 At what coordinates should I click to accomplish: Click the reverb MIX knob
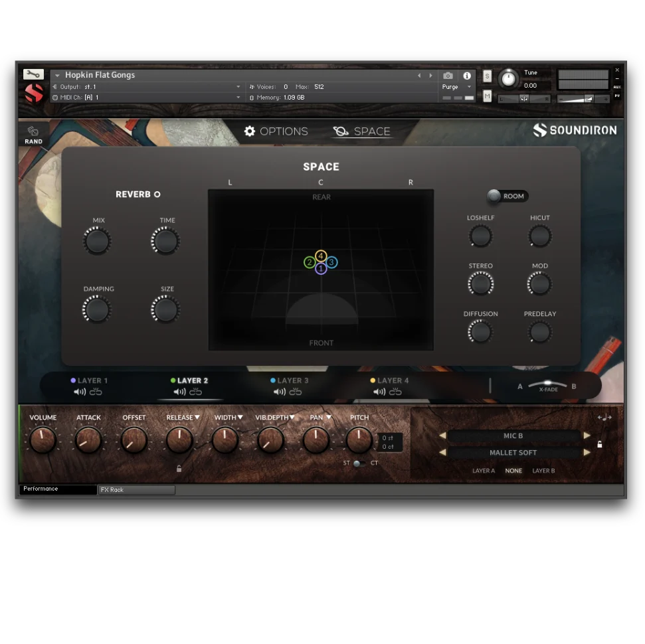(97, 241)
